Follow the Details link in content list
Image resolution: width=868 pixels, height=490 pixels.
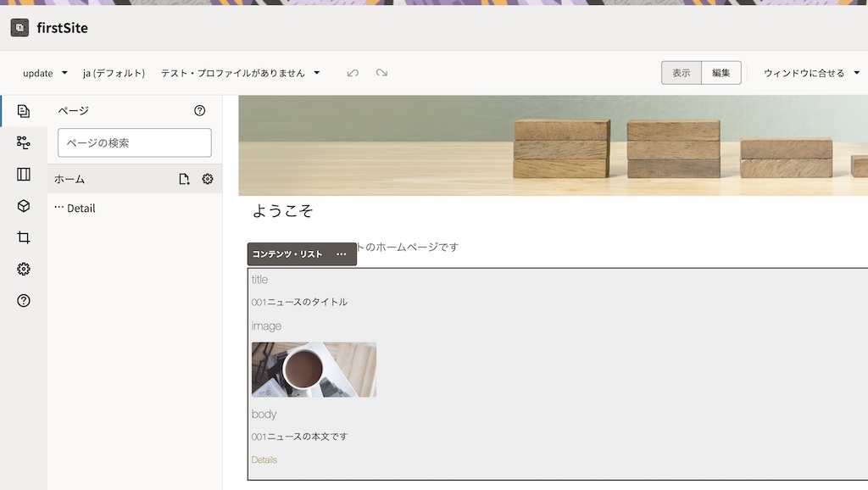coord(264,460)
